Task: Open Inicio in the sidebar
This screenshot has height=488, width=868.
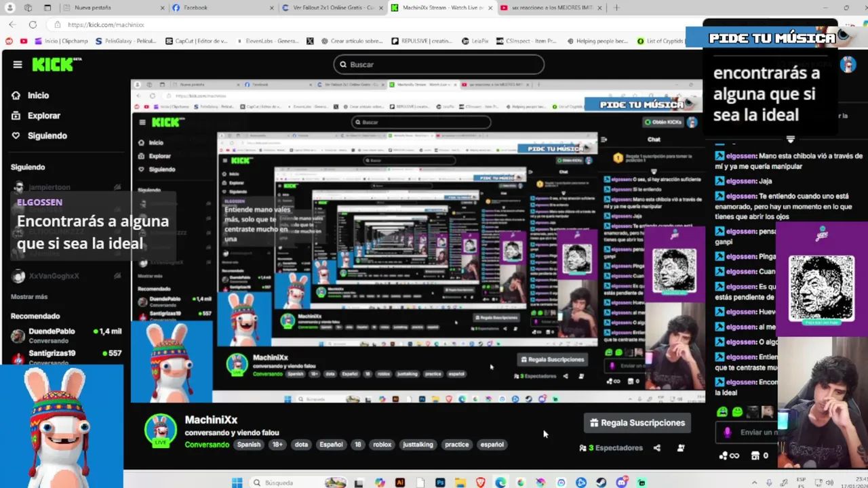Action: coord(31,96)
